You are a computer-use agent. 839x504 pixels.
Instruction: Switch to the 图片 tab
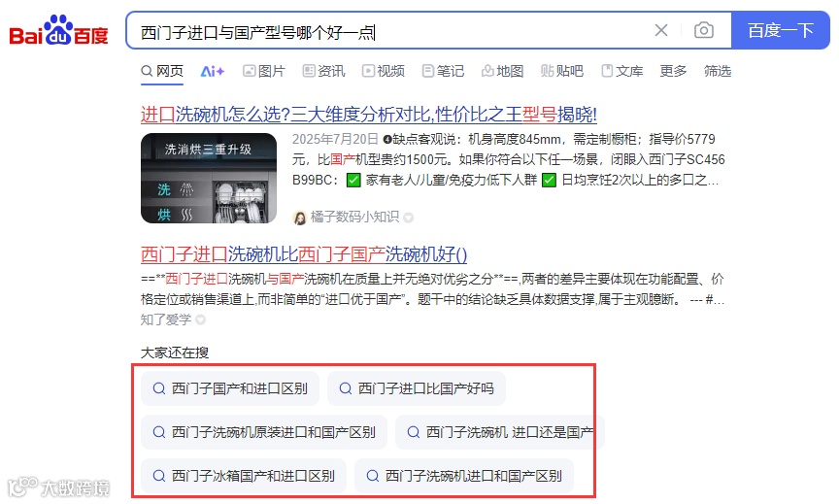tap(264, 71)
